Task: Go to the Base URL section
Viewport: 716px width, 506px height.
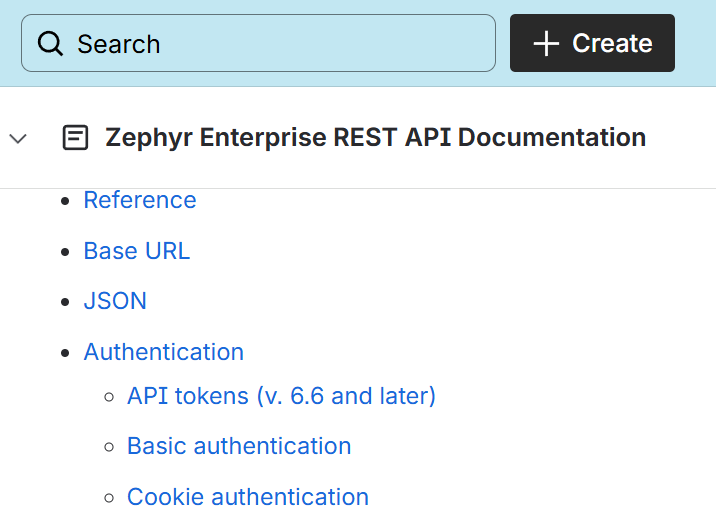Action: (x=136, y=251)
